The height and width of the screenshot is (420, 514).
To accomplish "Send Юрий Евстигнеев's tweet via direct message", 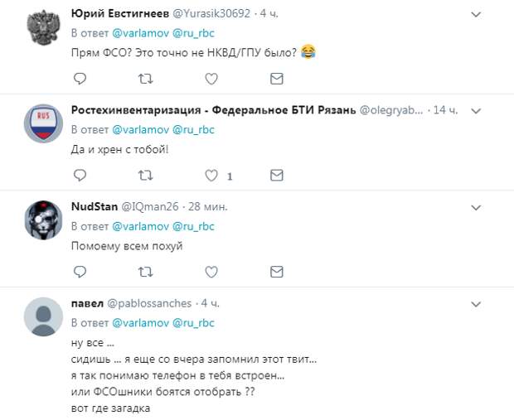I will pos(277,79).
